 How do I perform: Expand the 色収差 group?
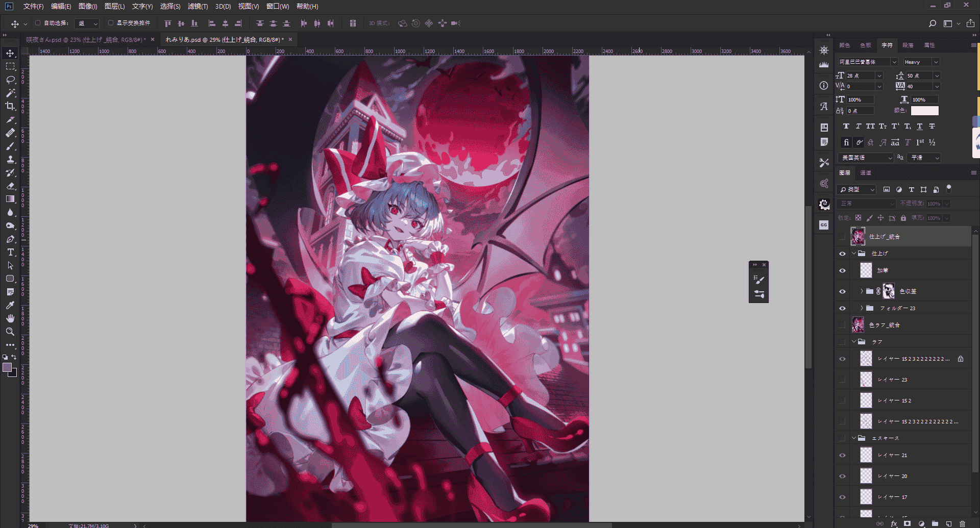tap(862, 291)
